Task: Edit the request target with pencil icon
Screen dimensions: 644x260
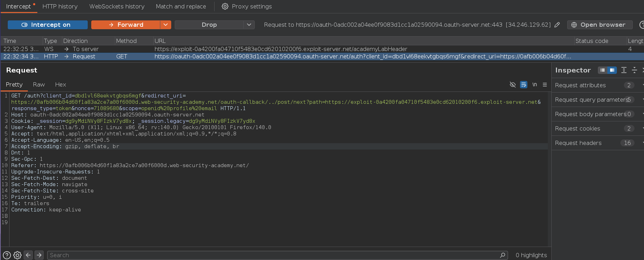Action: pos(557,25)
